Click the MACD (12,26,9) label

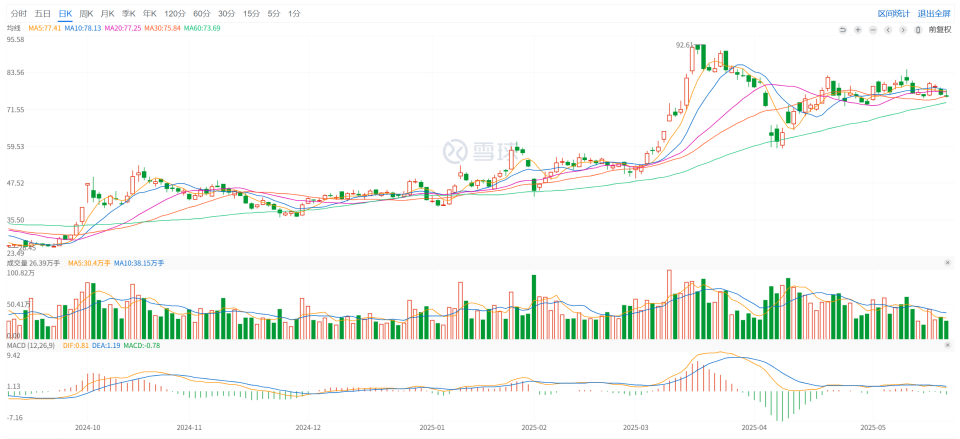click(x=31, y=347)
